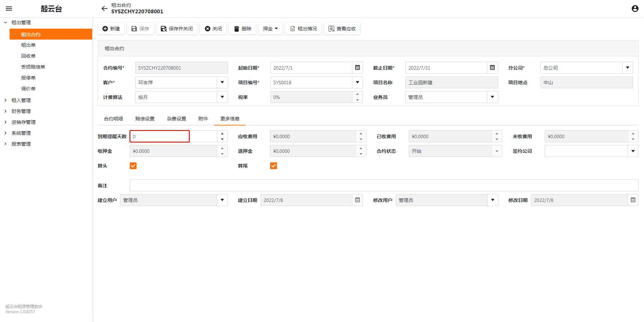Switch to 合约明细 tab
The image size is (644, 322).
(x=113, y=119)
